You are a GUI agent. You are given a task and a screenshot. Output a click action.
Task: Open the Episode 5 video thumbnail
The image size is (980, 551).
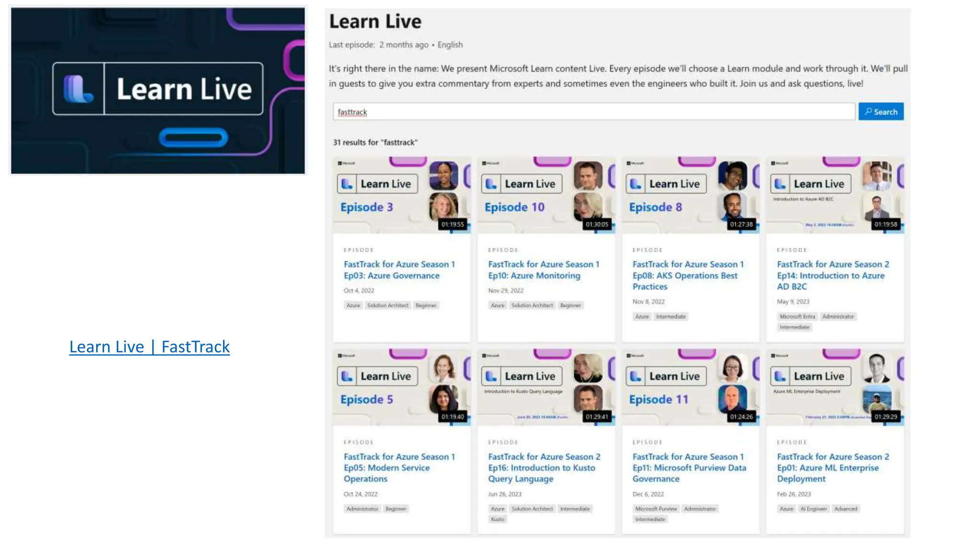402,387
